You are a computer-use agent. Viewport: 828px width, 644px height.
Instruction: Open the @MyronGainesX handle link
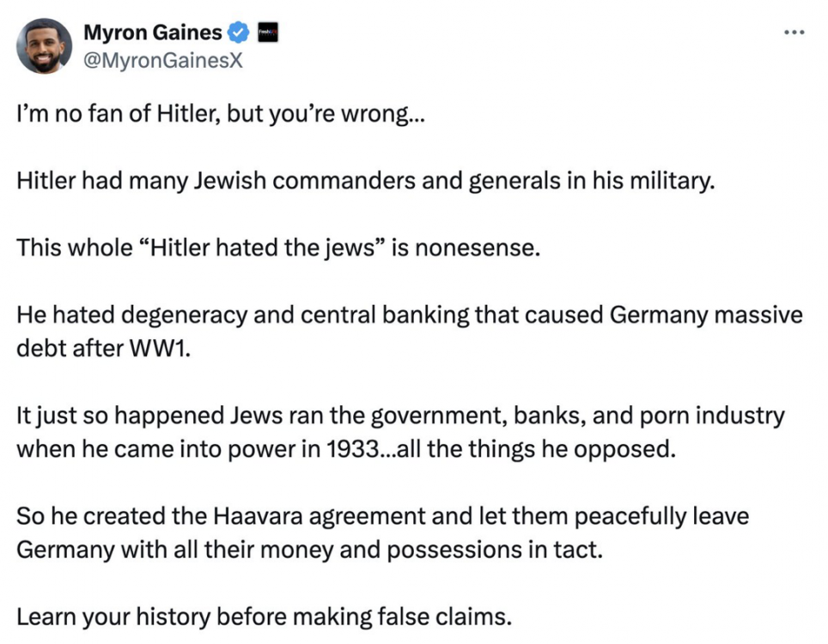163,61
